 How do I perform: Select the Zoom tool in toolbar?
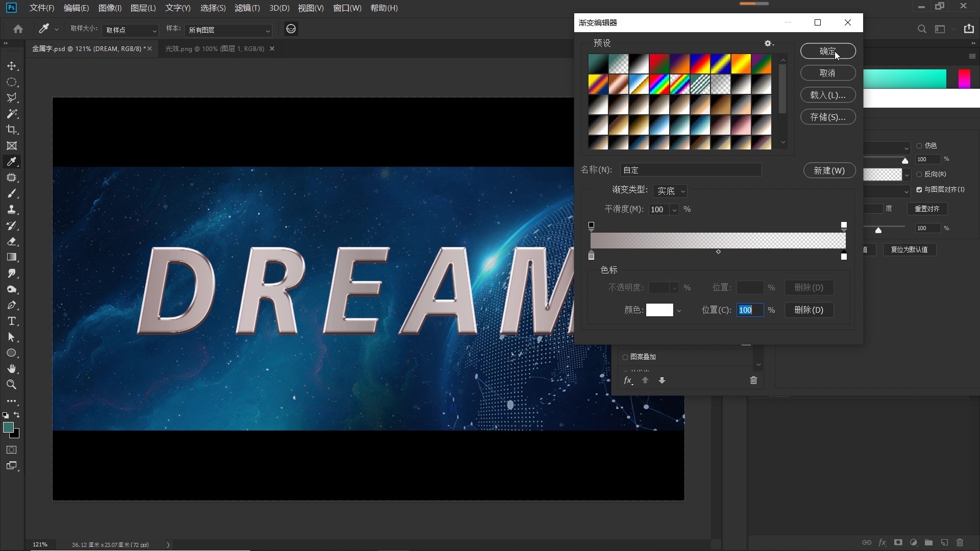coord(12,385)
